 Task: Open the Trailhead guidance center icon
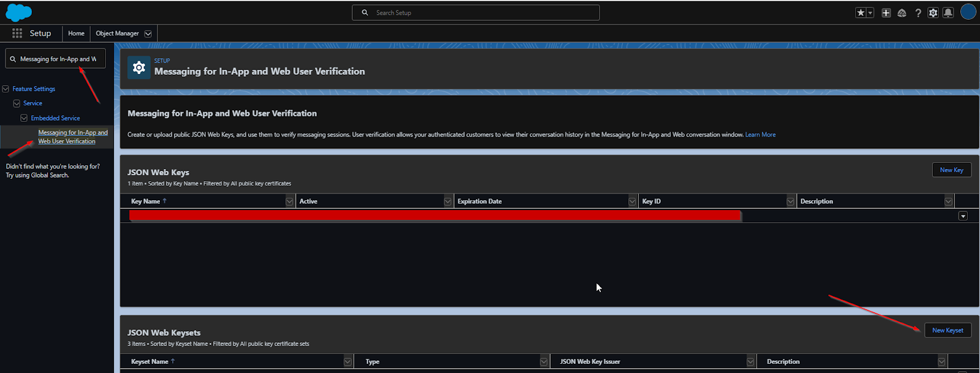902,13
